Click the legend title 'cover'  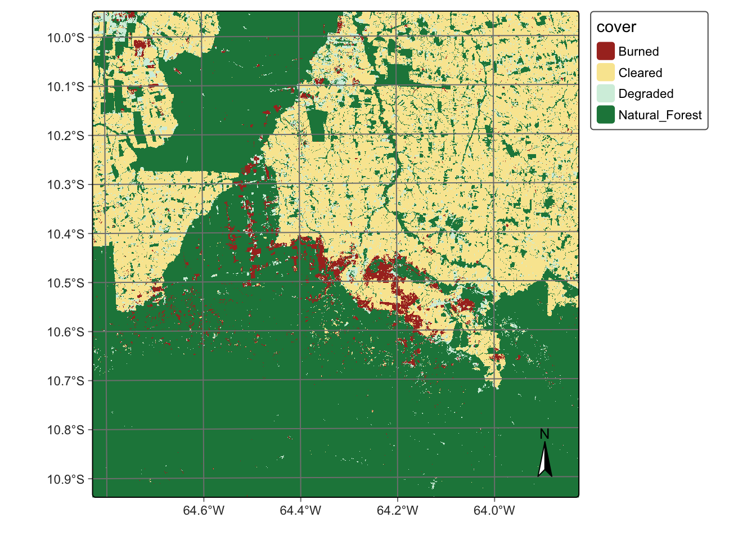point(616,27)
